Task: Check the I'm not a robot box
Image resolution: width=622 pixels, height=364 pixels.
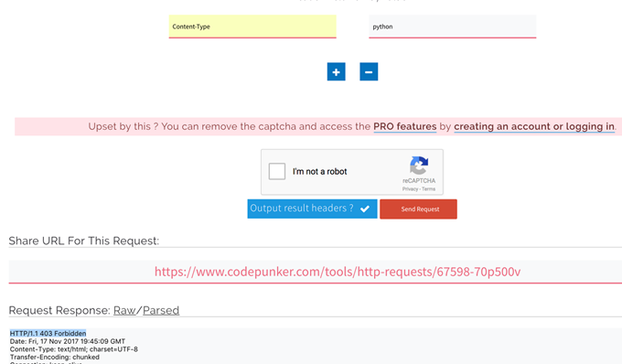Action: pos(277,171)
